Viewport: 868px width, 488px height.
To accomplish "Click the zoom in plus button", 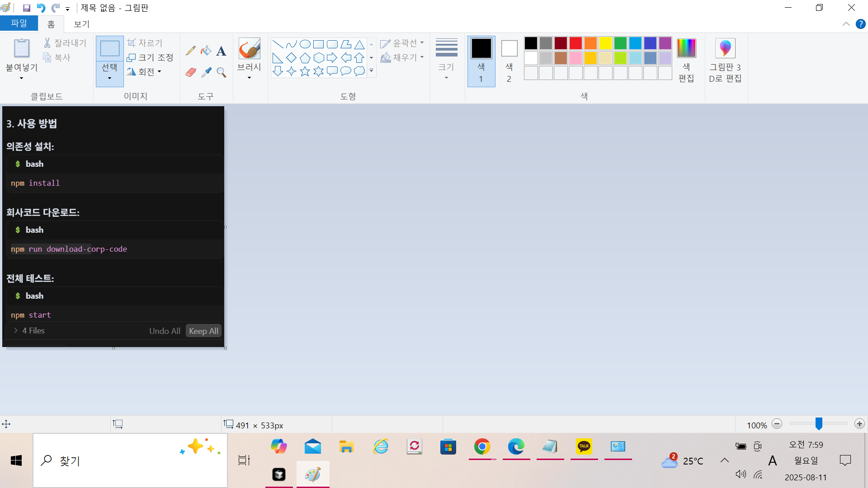I will pos(859,424).
